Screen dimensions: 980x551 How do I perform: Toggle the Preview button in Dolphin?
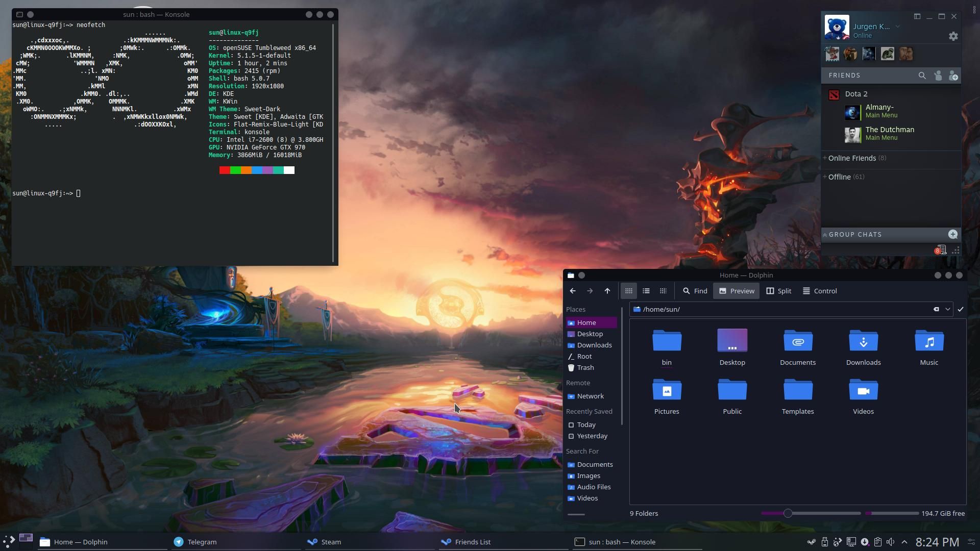pos(736,291)
